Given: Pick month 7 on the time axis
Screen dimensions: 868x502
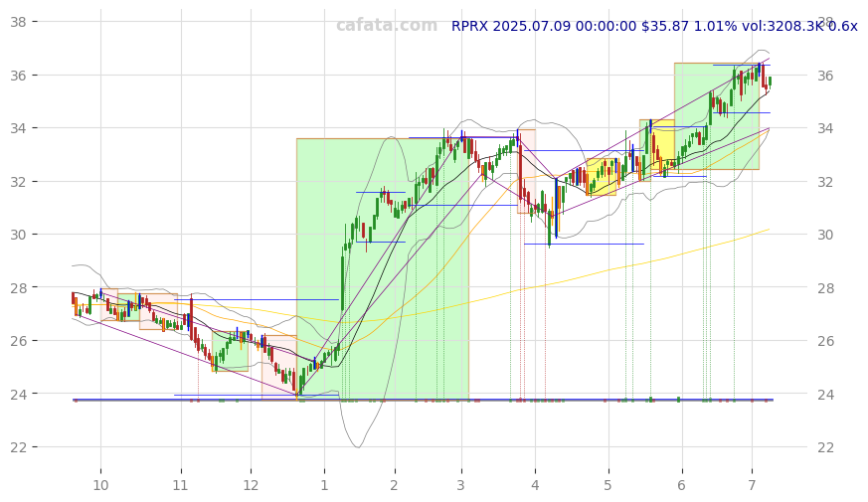Looking at the screenshot, I should (x=752, y=485).
